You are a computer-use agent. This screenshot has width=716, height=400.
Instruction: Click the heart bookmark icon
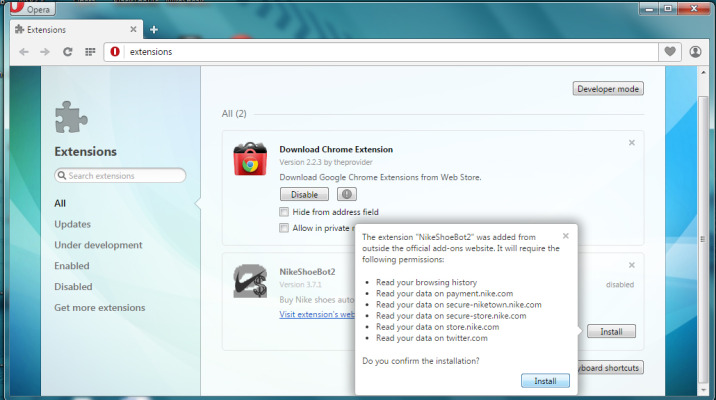click(x=669, y=51)
